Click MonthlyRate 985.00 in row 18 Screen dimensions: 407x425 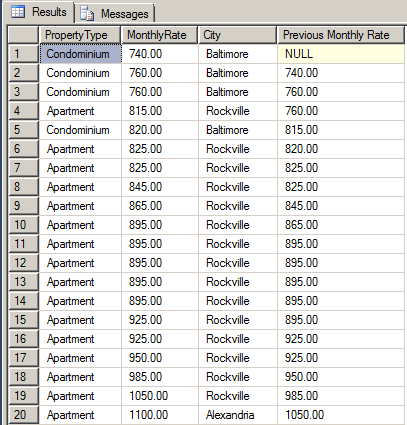(x=160, y=377)
